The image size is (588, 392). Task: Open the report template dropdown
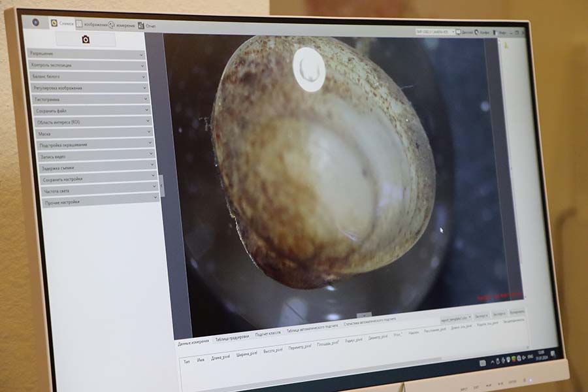tap(456, 319)
